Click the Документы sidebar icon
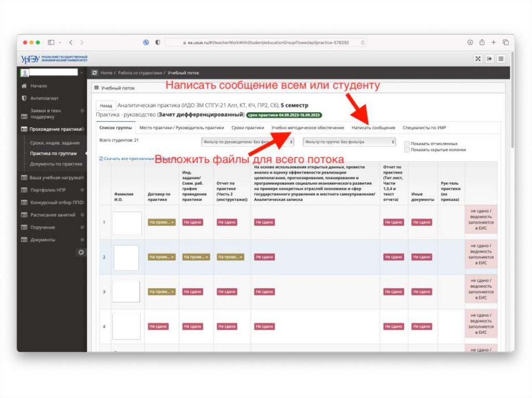The width and height of the screenshot is (532, 398). [24, 240]
